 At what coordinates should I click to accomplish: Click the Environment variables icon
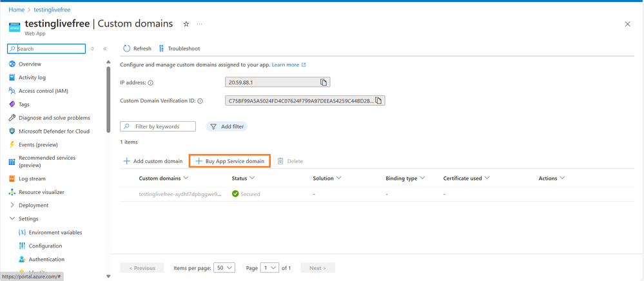[22, 233]
